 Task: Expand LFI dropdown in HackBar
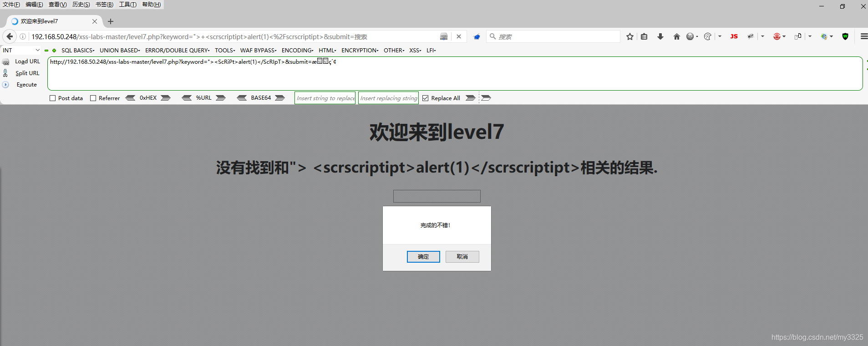tap(431, 51)
